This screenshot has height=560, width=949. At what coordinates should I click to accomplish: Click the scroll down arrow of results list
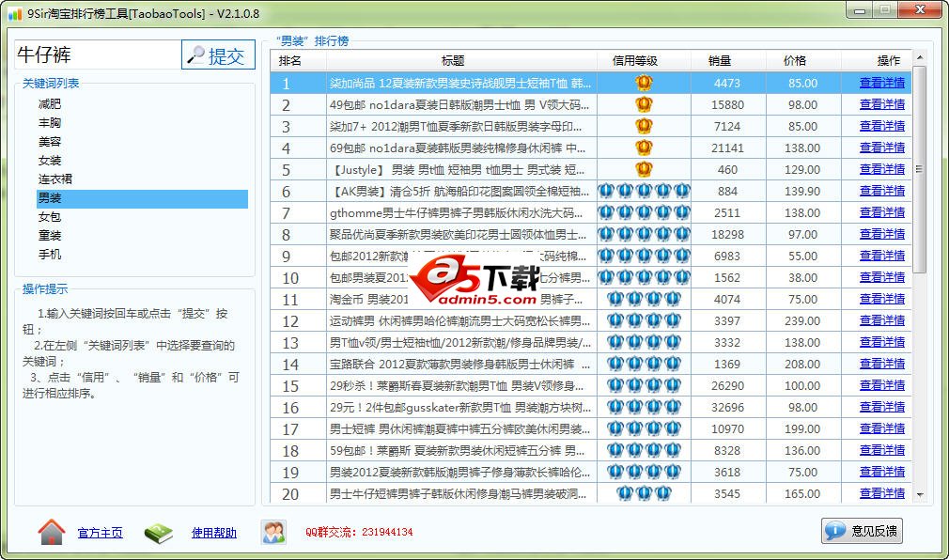[919, 494]
